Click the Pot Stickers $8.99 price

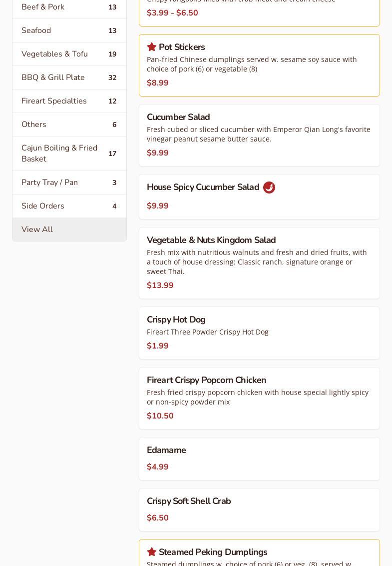click(158, 83)
